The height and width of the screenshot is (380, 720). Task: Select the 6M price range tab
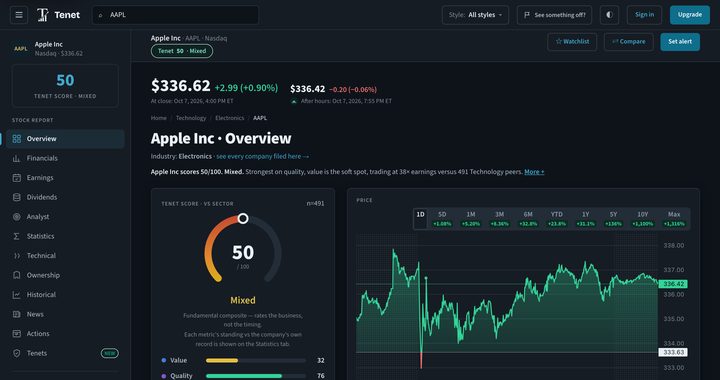pos(528,218)
